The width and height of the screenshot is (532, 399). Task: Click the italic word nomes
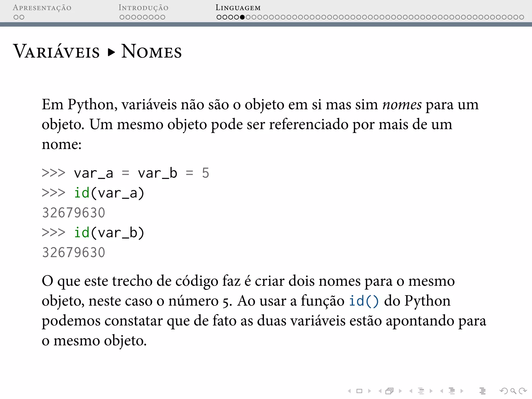(402, 105)
